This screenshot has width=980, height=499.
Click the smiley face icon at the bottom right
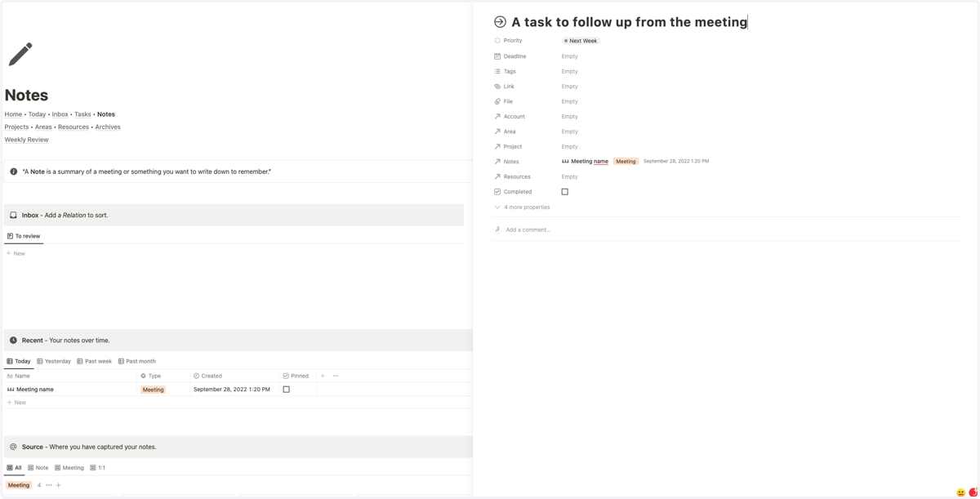click(960, 492)
